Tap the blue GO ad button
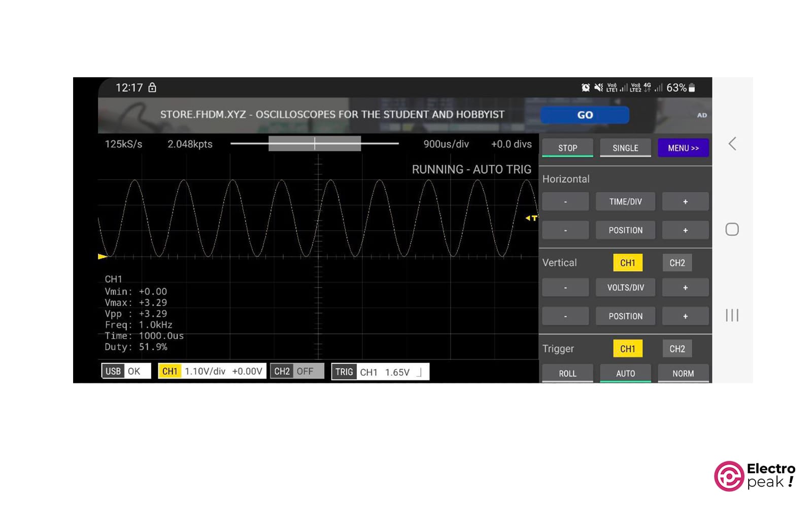This screenshot has height=508, width=812. coord(585,115)
